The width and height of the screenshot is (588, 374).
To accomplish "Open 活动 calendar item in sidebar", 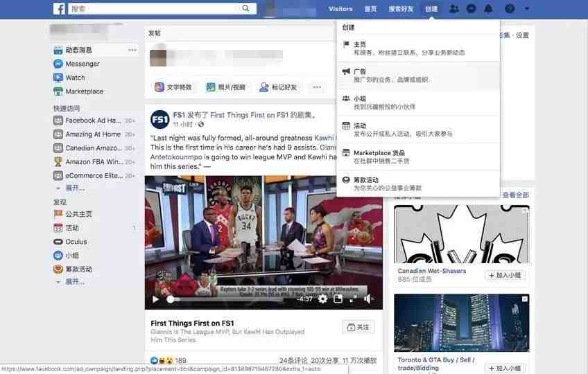I will [x=67, y=228].
